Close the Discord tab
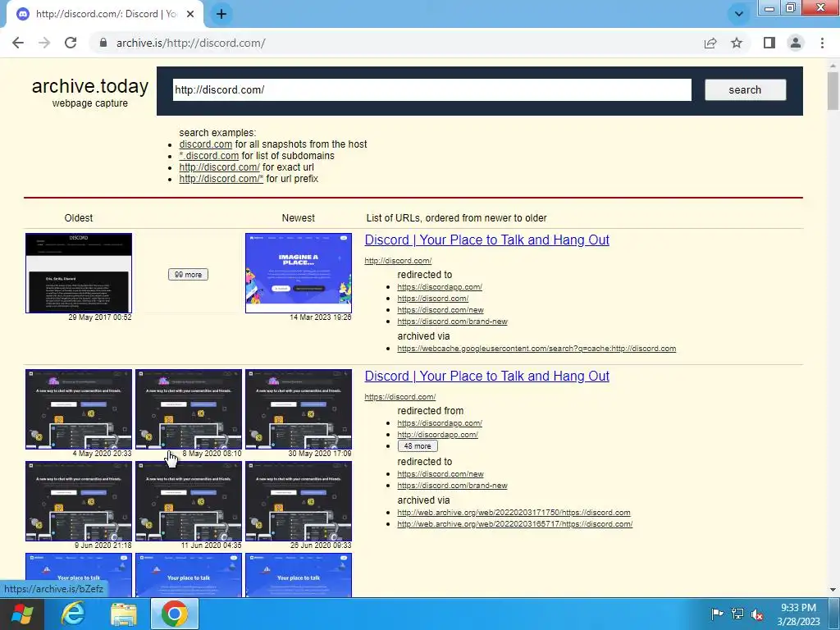The height and width of the screenshot is (630, 840). coord(190,14)
